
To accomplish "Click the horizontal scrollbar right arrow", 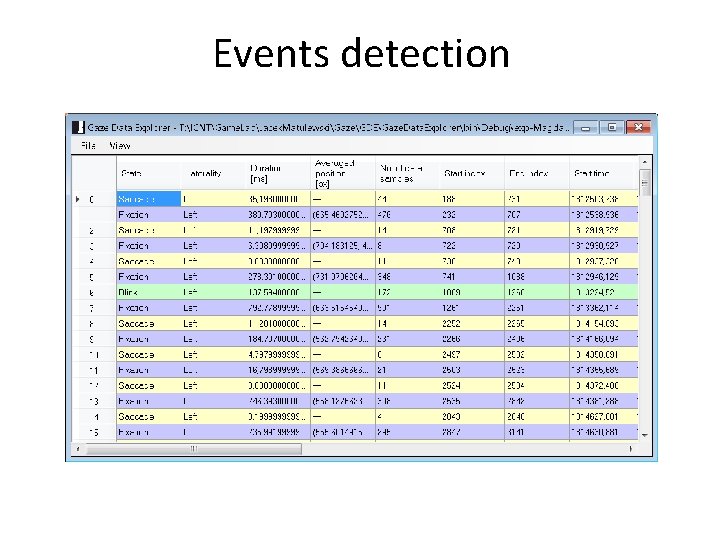I will click(631, 449).
